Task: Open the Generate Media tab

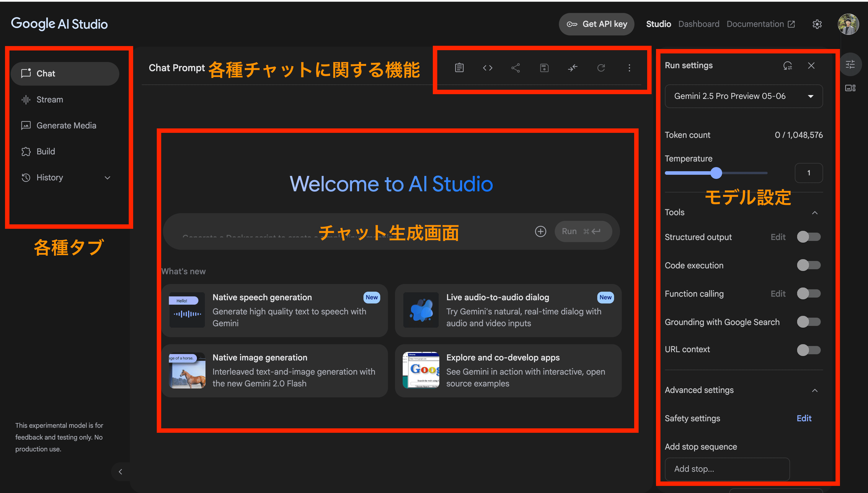Action: point(66,126)
